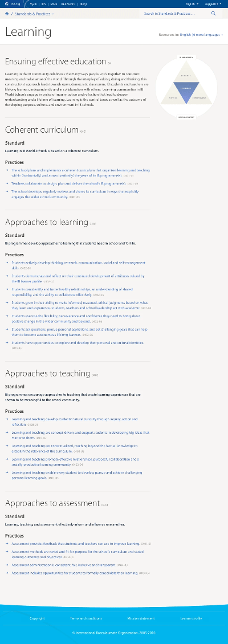Open practice about assessment providing feedback
This screenshot has width=228, height=644.
pos(76,543)
